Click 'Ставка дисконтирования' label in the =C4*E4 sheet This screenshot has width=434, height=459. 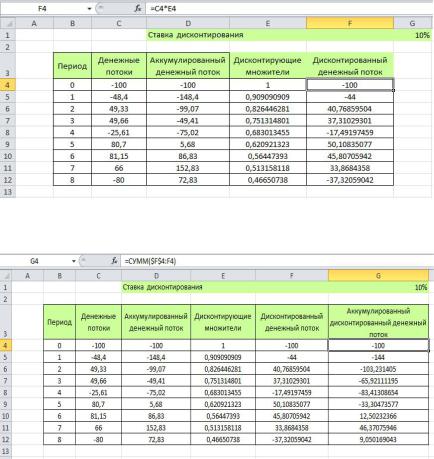(195, 35)
